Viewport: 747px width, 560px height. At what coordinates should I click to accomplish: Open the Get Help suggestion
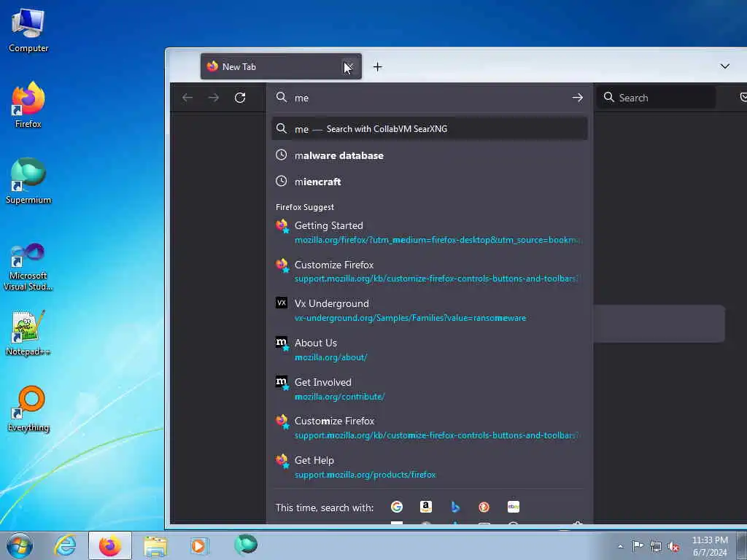click(x=429, y=467)
